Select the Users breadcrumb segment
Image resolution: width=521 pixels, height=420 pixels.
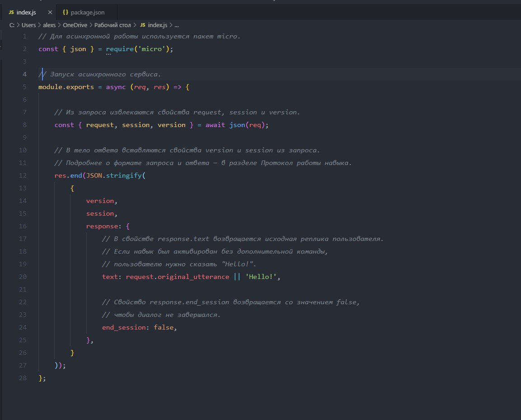[28, 25]
